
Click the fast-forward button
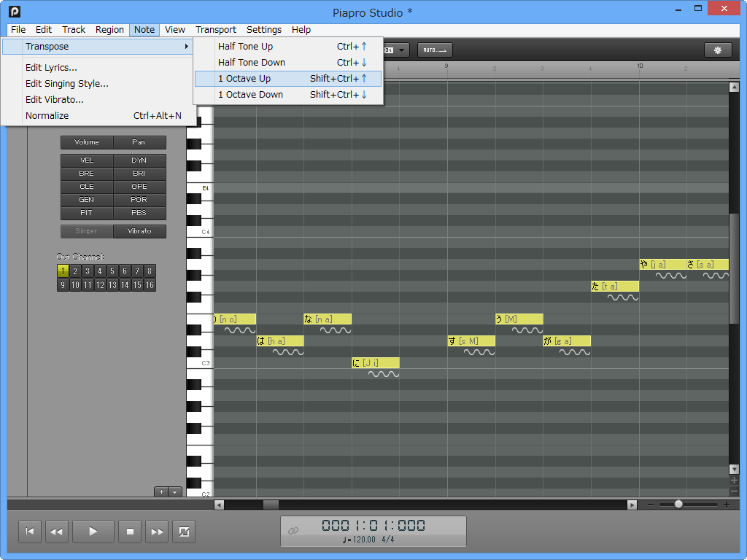click(157, 532)
